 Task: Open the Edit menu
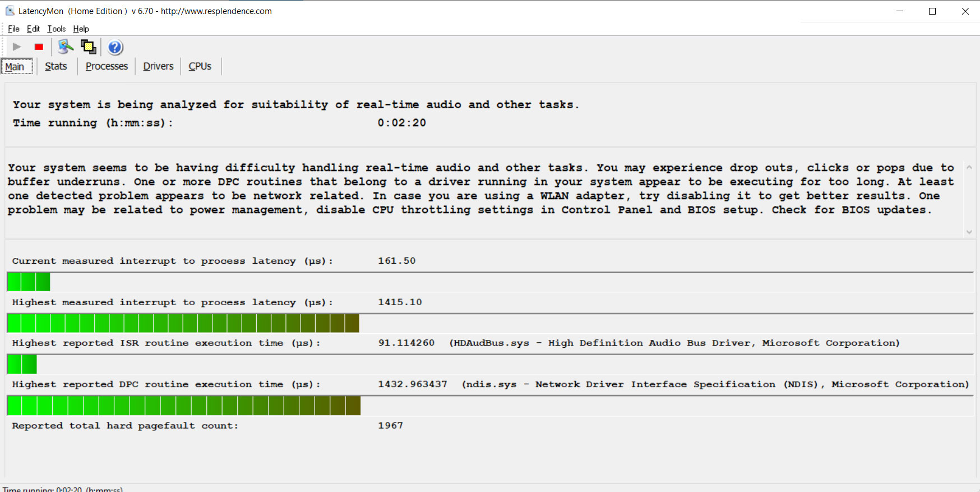click(x=33, y=29)
